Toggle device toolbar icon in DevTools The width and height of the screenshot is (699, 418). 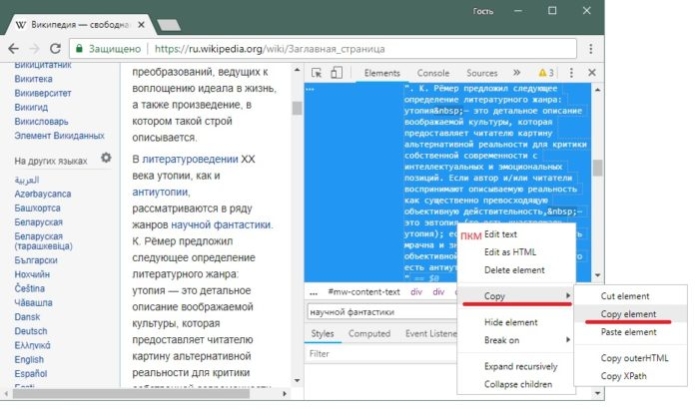[x=337, y=73]
